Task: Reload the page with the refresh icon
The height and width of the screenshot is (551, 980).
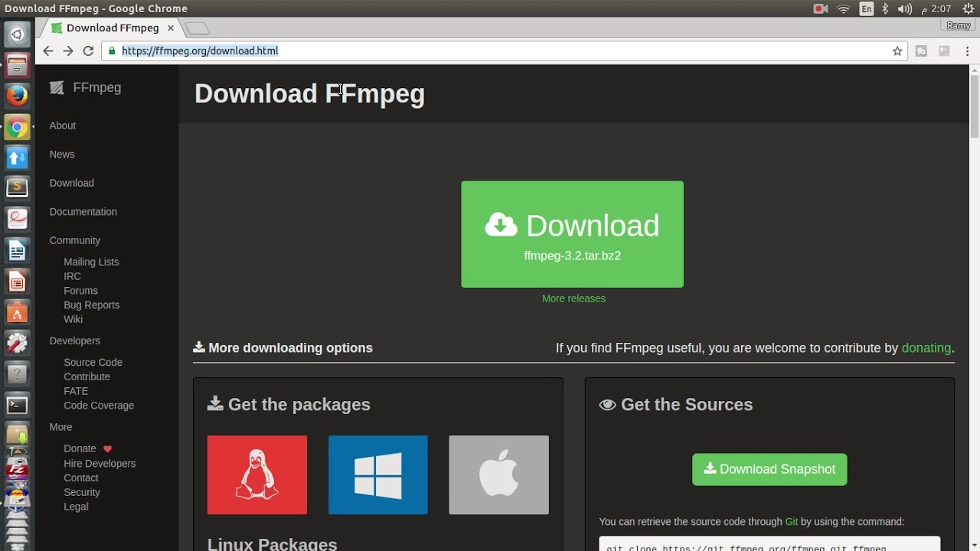Action: (x=88, y=51)
